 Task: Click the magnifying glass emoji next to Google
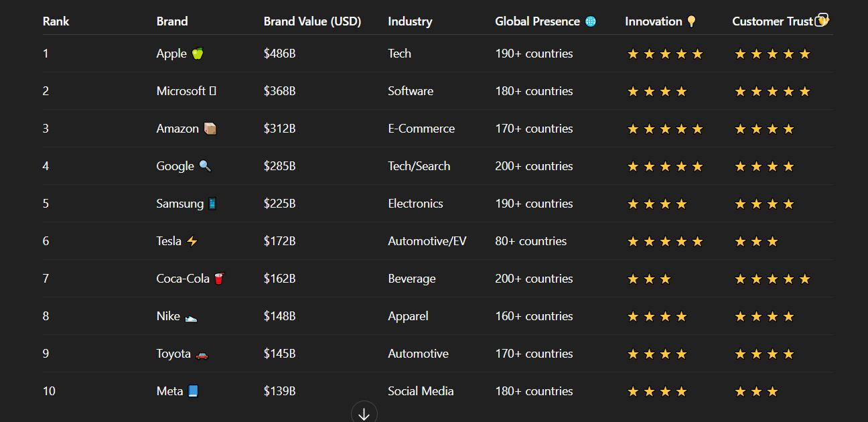coord(205,166)
